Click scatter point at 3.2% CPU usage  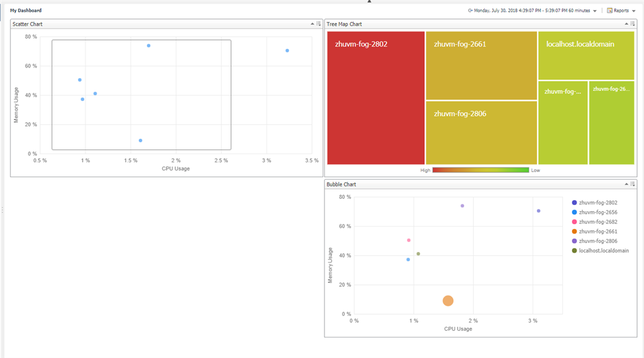click(x=287, y=51)
